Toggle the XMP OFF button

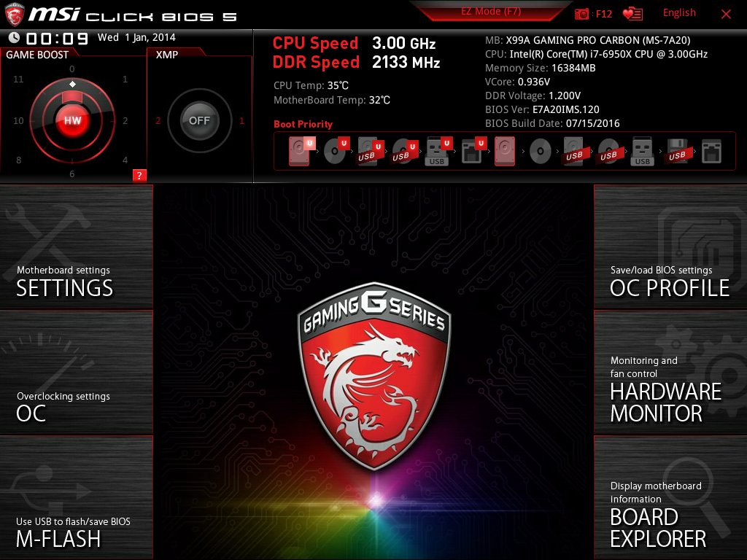(x=199, y=120)
